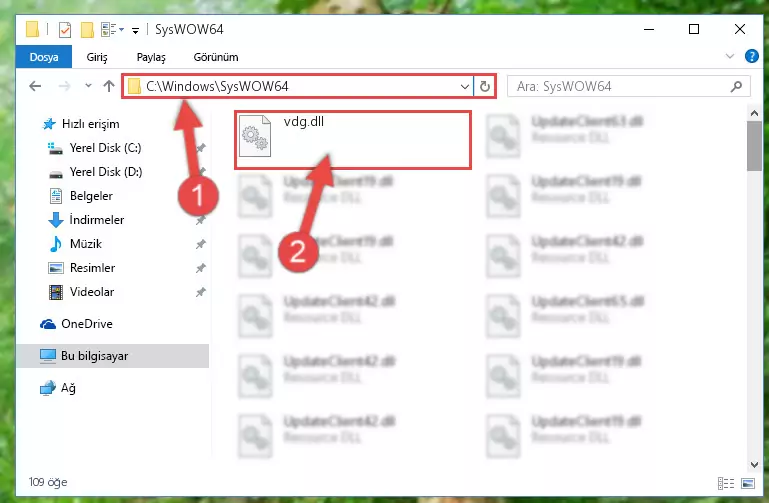769x503 pixels.
Task: Switch to the Görünüm ribbon tab
Action: (216, 57)
